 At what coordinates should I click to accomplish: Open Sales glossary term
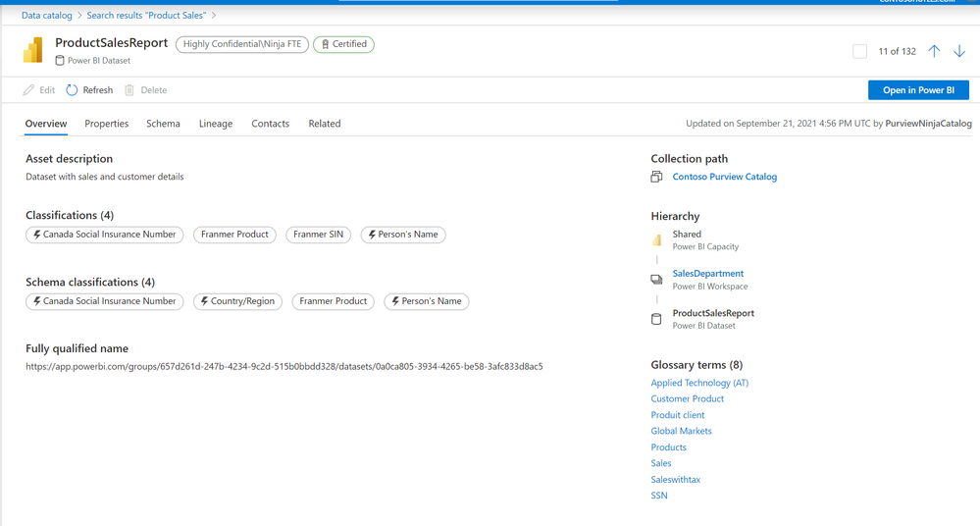[661, 463]
